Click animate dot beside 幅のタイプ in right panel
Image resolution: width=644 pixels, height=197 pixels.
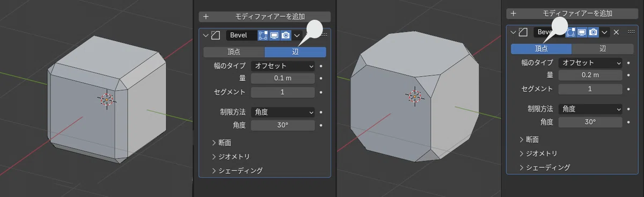pyautogui.click(x=628, y=63)
